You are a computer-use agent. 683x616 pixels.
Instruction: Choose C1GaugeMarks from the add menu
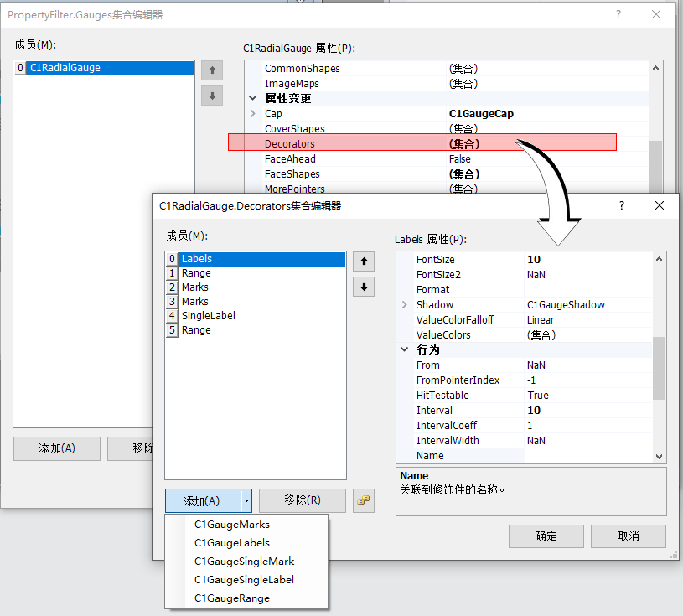coord(231,525)
